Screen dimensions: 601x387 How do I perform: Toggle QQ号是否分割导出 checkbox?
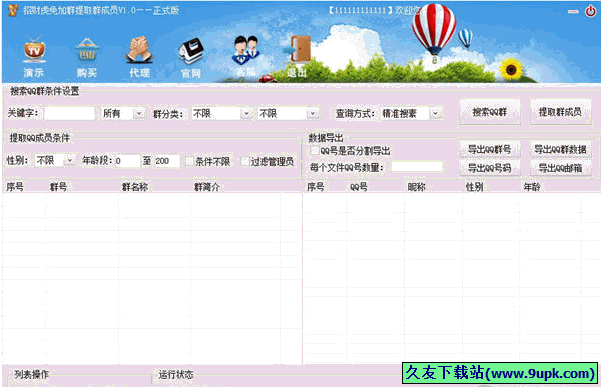coord(315,151)
